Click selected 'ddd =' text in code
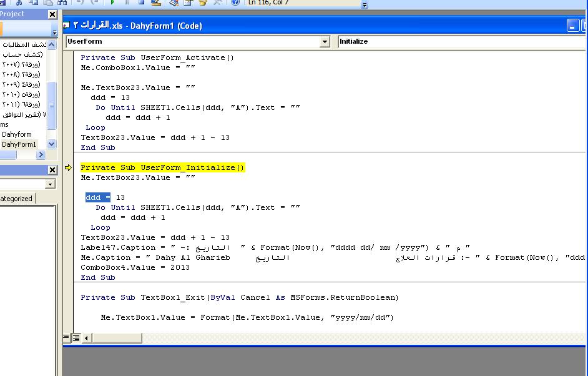This screenshot has width=588, height=376. click(x=98, y=197)
